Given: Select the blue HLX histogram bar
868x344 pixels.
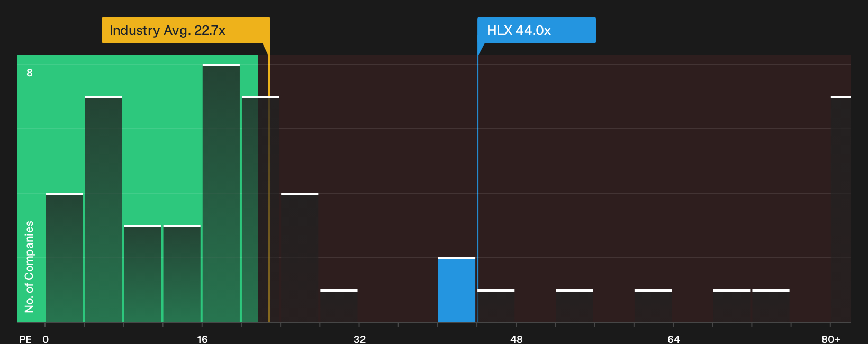Looking at the screenshot, I should 457,289.
